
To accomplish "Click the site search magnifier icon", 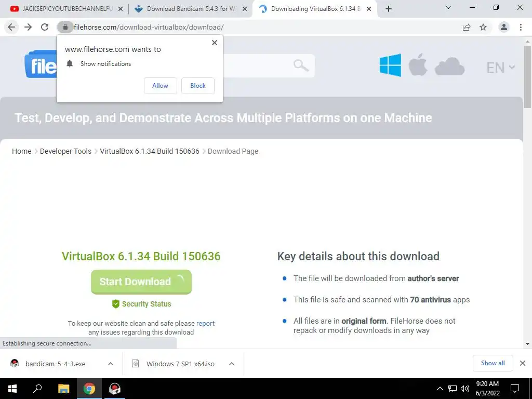I will point(301,65).
